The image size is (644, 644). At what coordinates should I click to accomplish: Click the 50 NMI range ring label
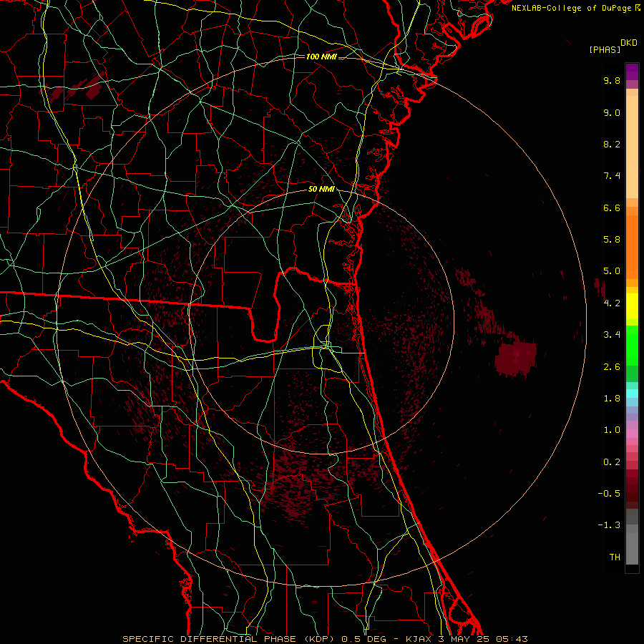[321, 190]
